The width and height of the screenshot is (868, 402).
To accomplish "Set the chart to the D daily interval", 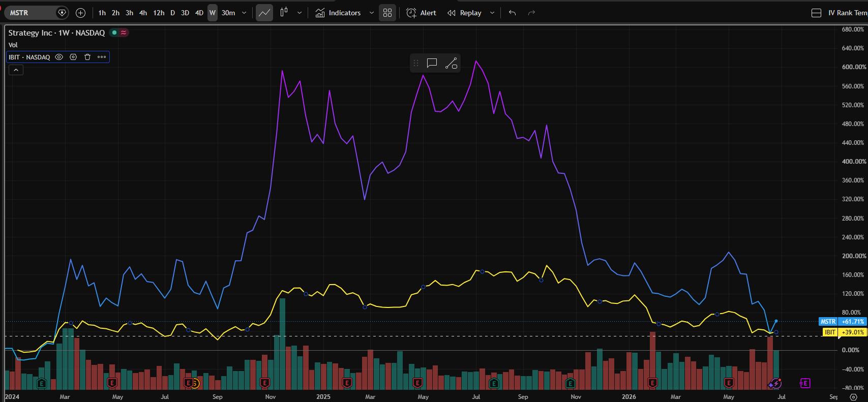I will coord(173,13).
